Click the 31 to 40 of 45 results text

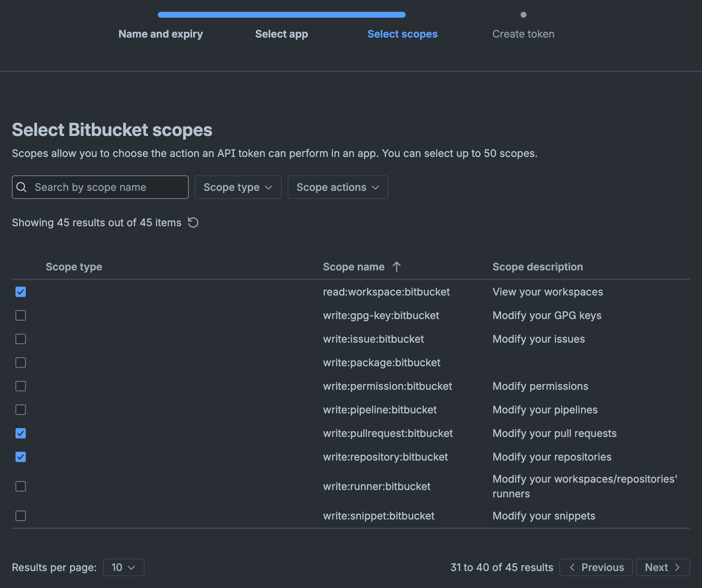[502, 567]
